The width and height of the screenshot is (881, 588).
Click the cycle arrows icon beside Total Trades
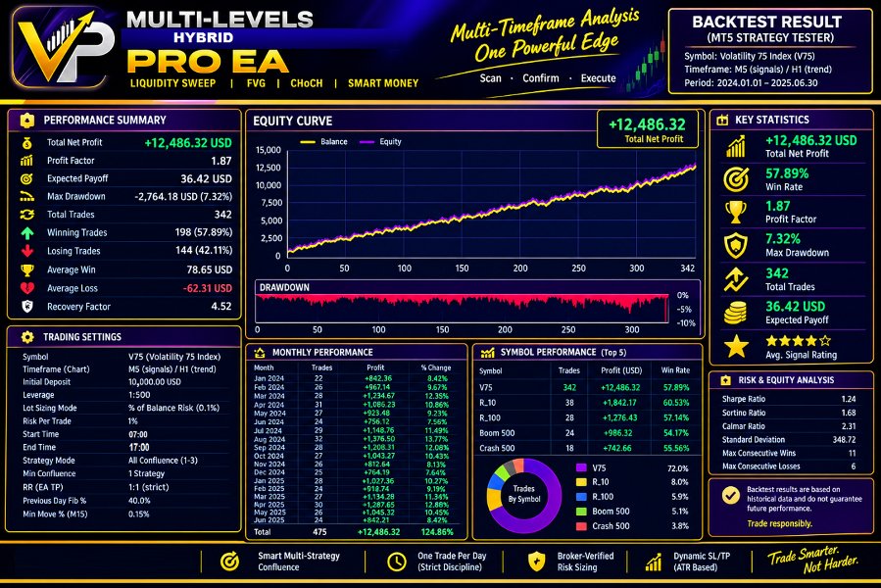[27, 215]
